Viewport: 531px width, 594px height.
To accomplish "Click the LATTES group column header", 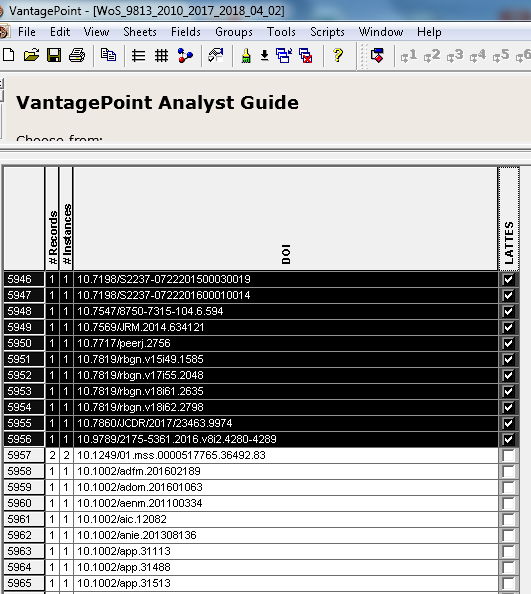I will point(509,219).
